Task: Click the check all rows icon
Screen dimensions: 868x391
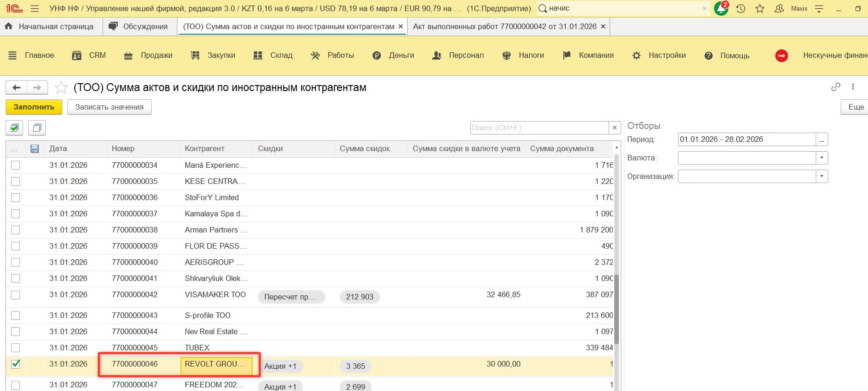Action: point(15,128)
